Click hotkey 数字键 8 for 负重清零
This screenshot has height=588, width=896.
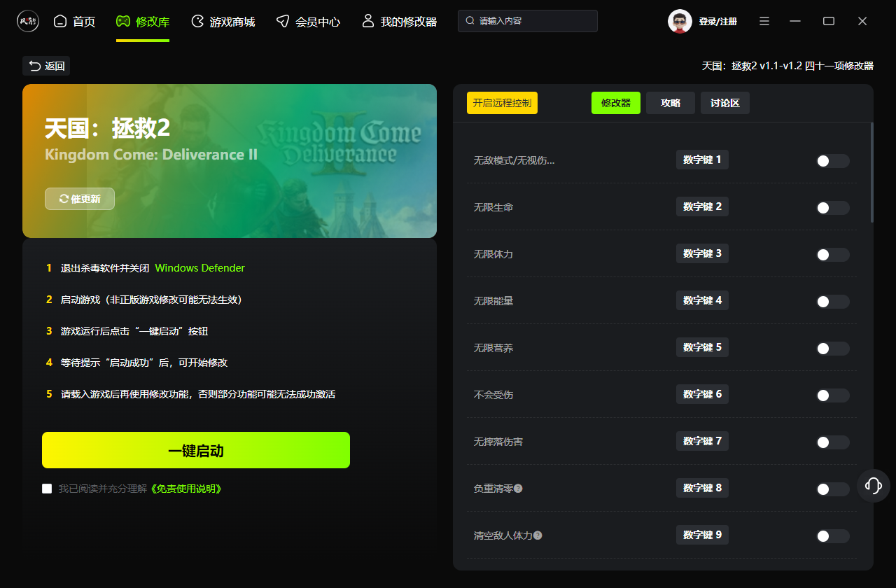tap(702, 488)
